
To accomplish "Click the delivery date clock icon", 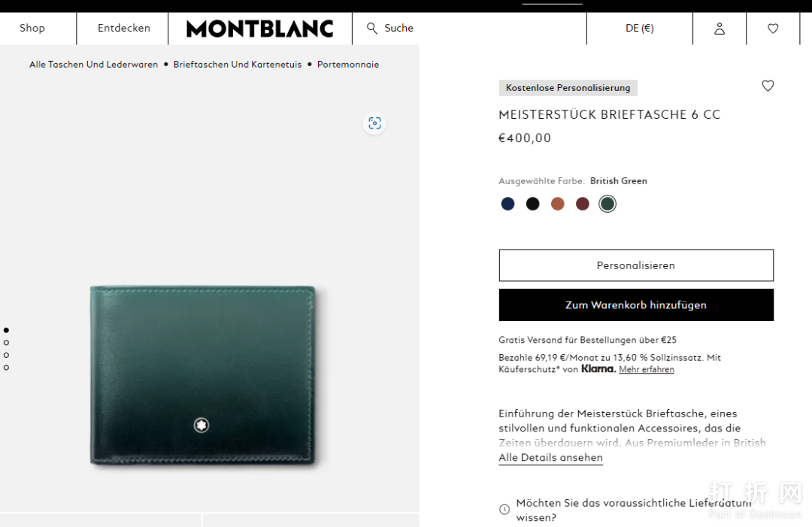I will pyautogui.click(x=504, y=510).
